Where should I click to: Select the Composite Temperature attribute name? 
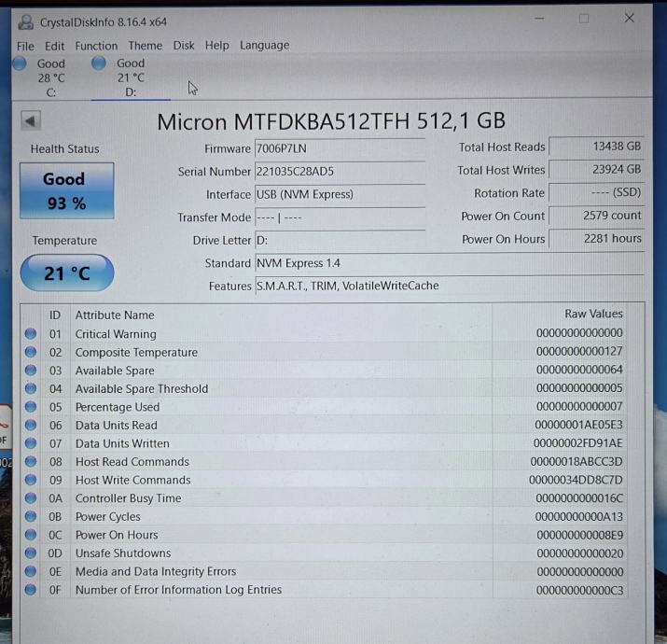click(x=136, y=353)
